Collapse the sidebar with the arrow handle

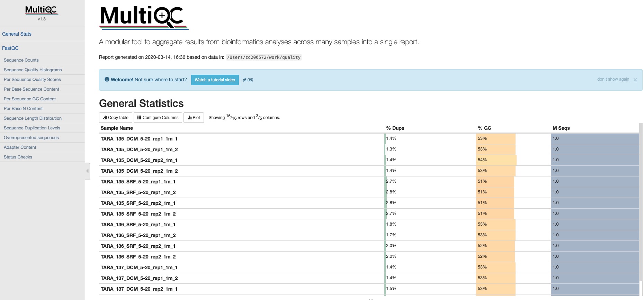(x=87, y=171)
